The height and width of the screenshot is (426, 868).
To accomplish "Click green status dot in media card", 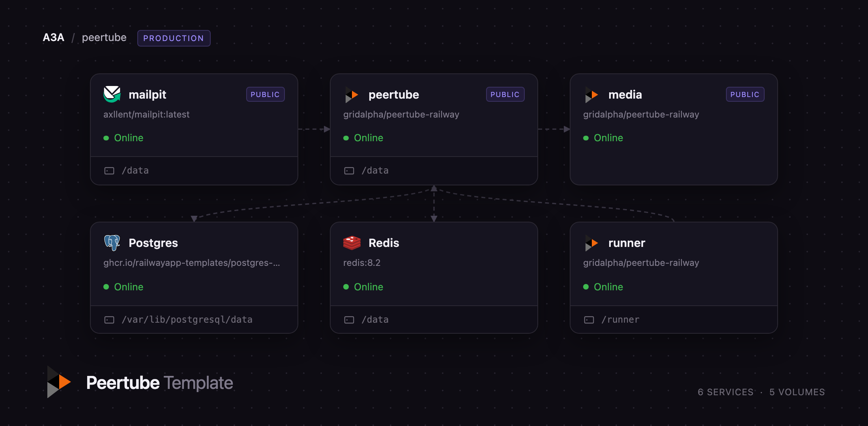I will (x=586, y=138).
